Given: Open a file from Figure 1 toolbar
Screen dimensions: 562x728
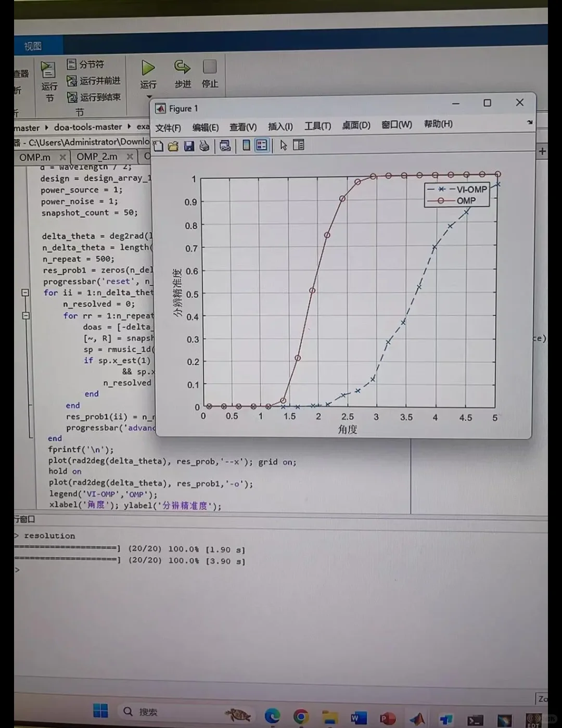Looking at the screenshot, I should pyautogui.click(x=173, y=146).
